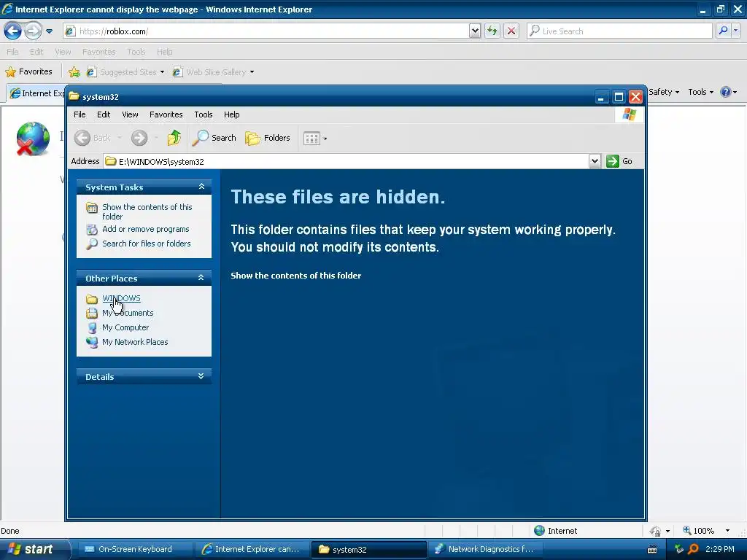Open Edit menu in system32 window
This screenshot has width=747, height=560.
click(x=104, y=114)
